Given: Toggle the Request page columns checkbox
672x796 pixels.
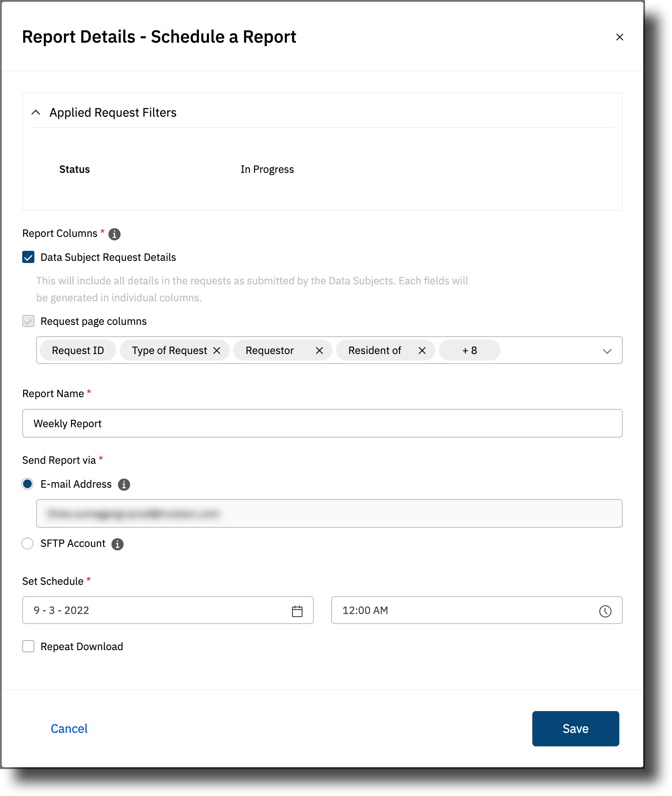Looking at the screenshot, I should 28,321.
